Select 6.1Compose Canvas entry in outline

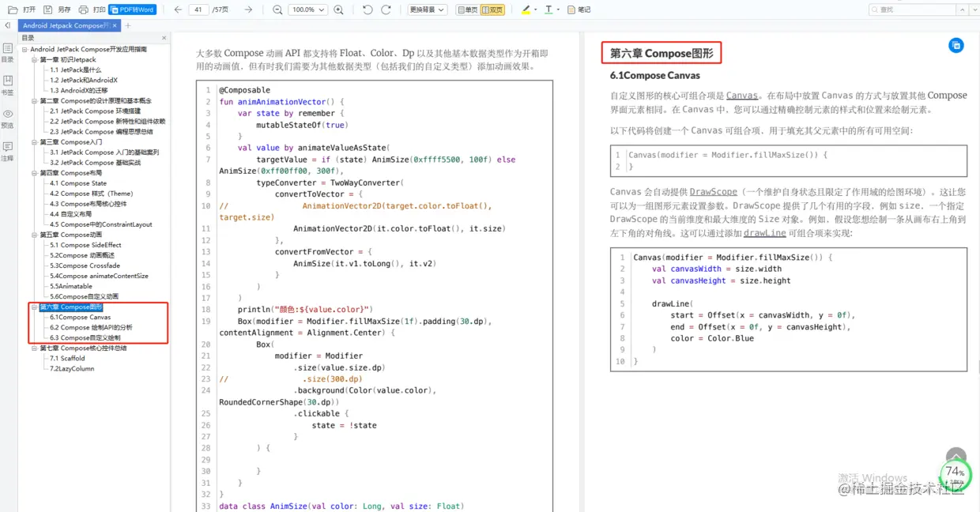click(x=80, y=317)
